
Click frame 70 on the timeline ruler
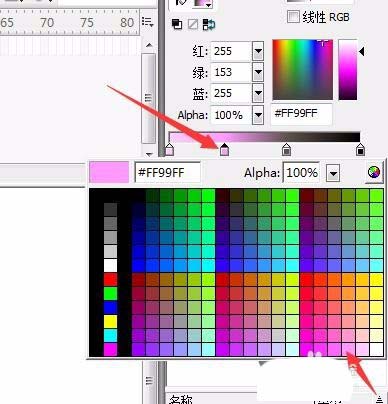pos(47,23)
